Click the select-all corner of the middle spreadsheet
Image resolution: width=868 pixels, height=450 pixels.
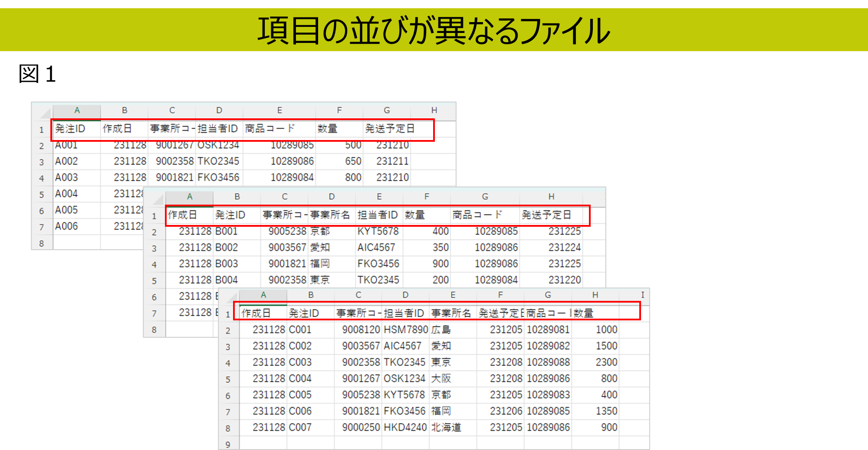(155, 198)
